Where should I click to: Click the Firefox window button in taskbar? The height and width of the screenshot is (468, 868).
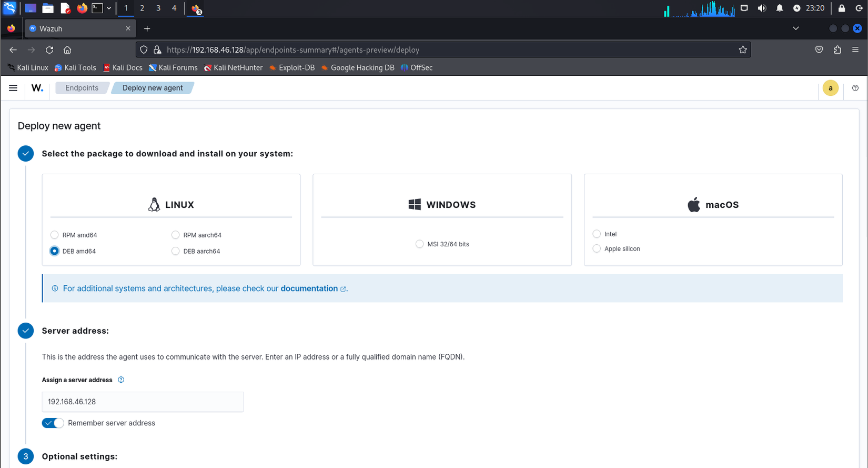tap(196, 8)
